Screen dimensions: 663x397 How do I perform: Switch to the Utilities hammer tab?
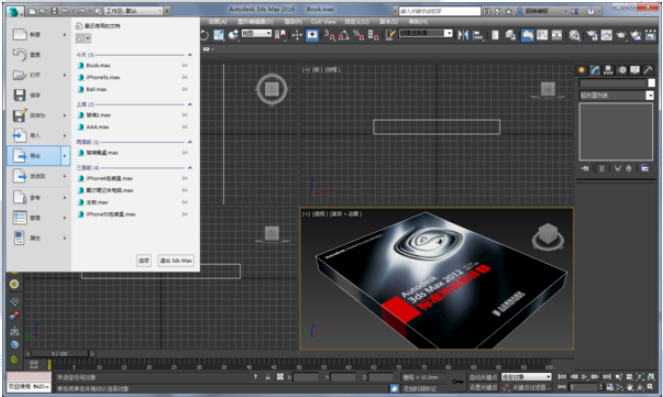coord(648,70)
